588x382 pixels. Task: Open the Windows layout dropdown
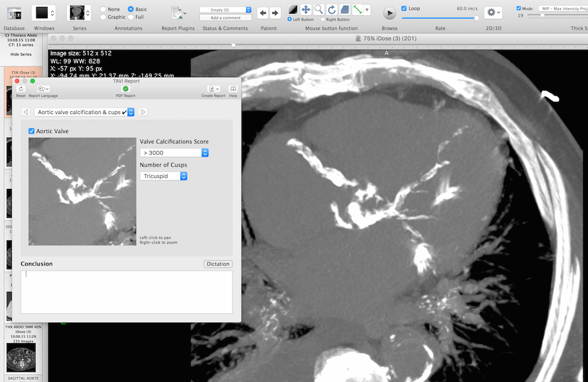tap(44, 13)
